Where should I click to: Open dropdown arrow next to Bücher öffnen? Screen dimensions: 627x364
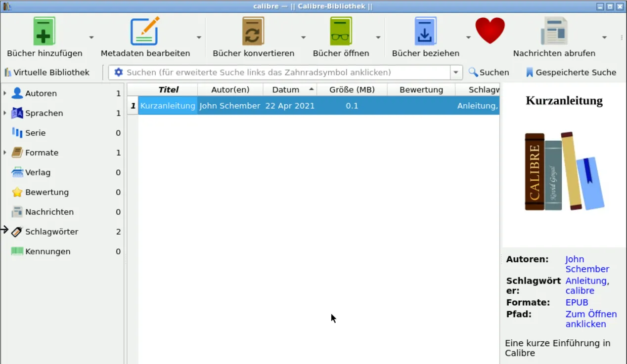(x=378, y=37)
